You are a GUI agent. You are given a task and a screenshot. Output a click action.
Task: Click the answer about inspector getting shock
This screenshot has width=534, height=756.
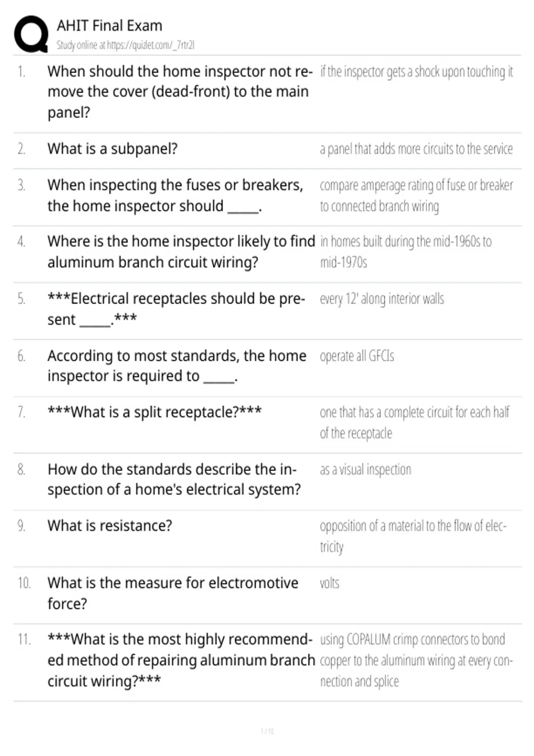click(x=417, y=71)
